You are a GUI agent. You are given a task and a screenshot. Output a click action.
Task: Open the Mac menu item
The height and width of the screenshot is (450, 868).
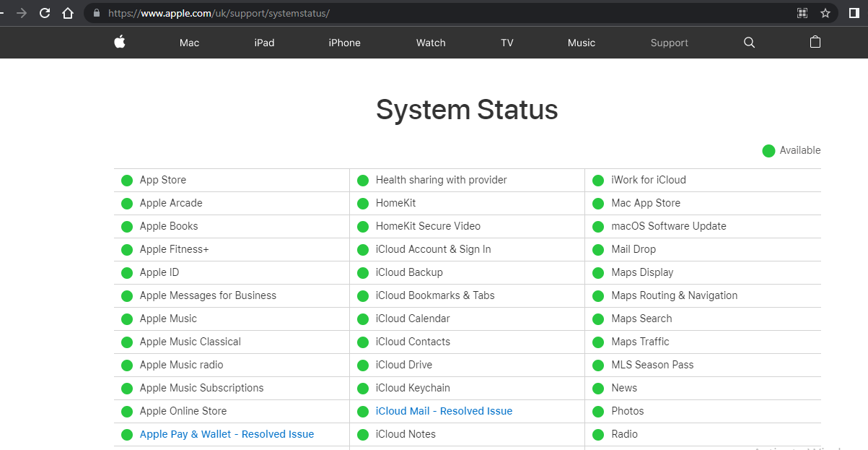click(x=189, y=43)
